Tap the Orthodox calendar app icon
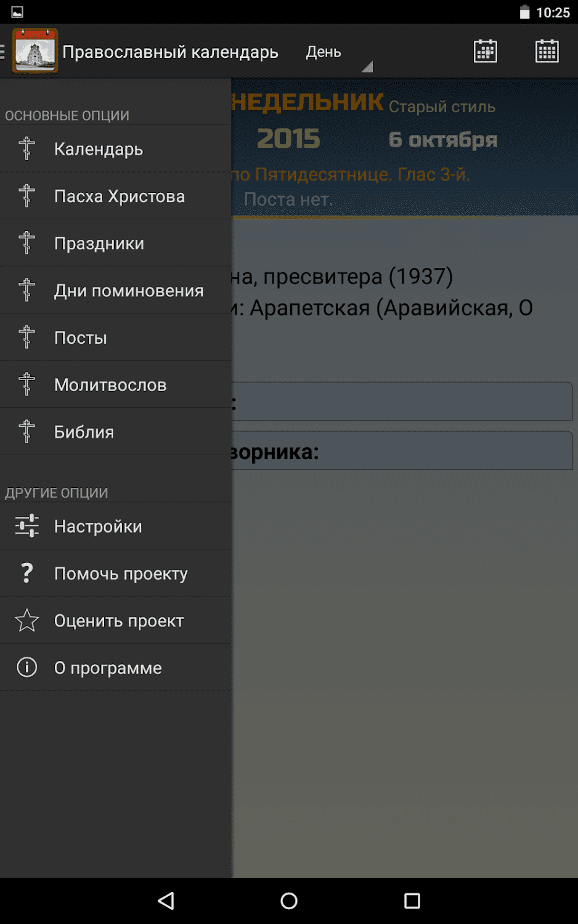This screenshot has width=578, height=924. click(x=35, y=51)
